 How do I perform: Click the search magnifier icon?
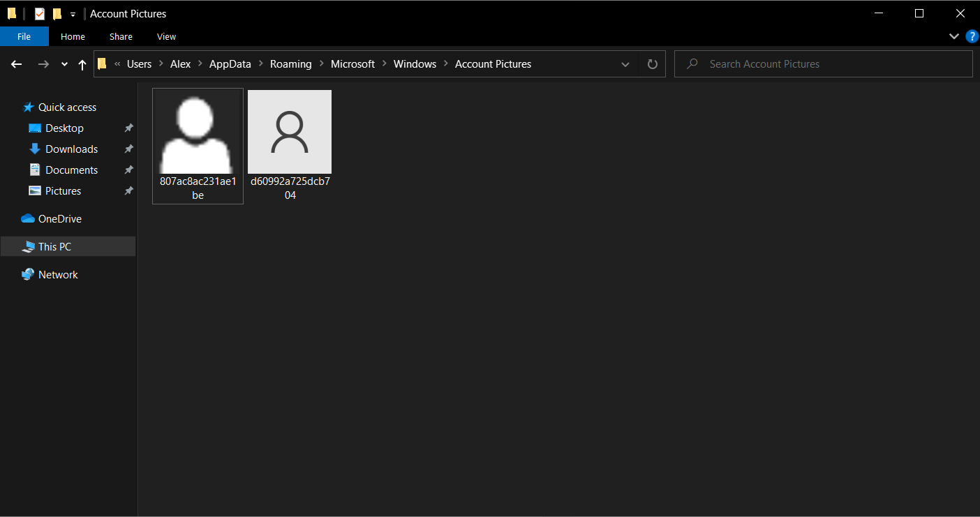coord(692,64)
